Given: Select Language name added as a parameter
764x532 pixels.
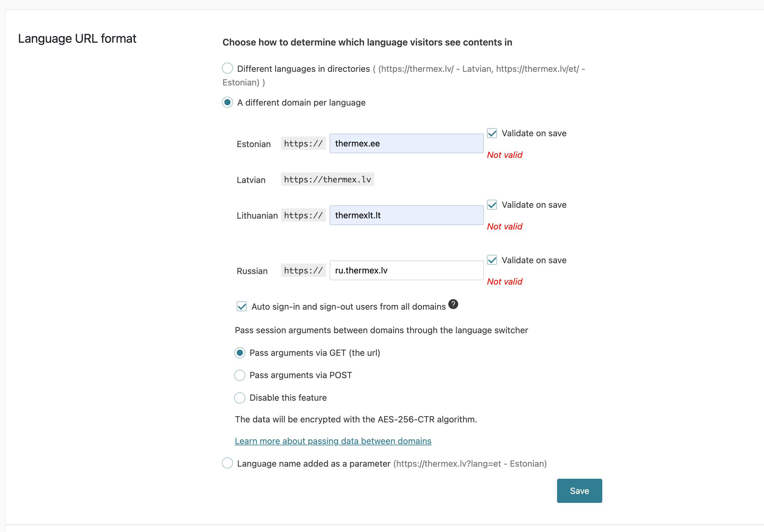Looking at the screenshot, I should pos(227,463).
